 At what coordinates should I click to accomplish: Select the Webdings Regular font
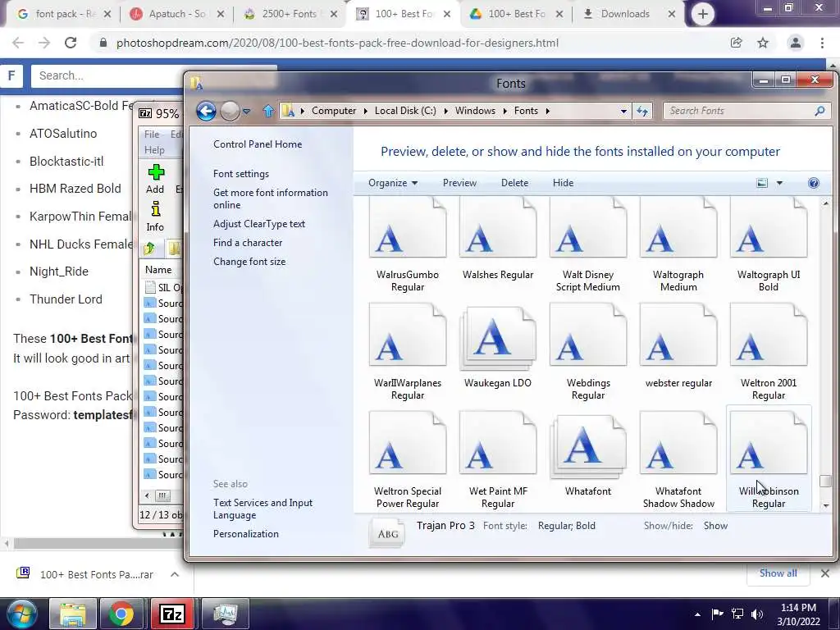(x=587, y=352)
